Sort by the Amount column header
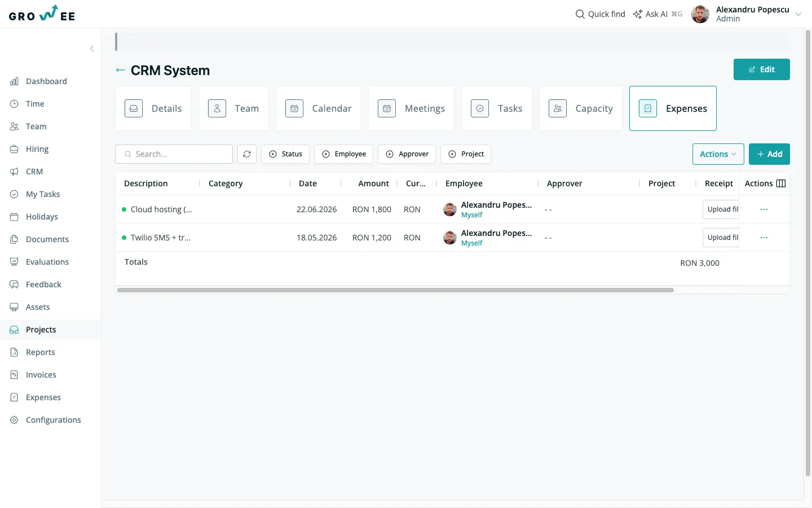Viewport: 812px width, 508px height. pos(373,183)
